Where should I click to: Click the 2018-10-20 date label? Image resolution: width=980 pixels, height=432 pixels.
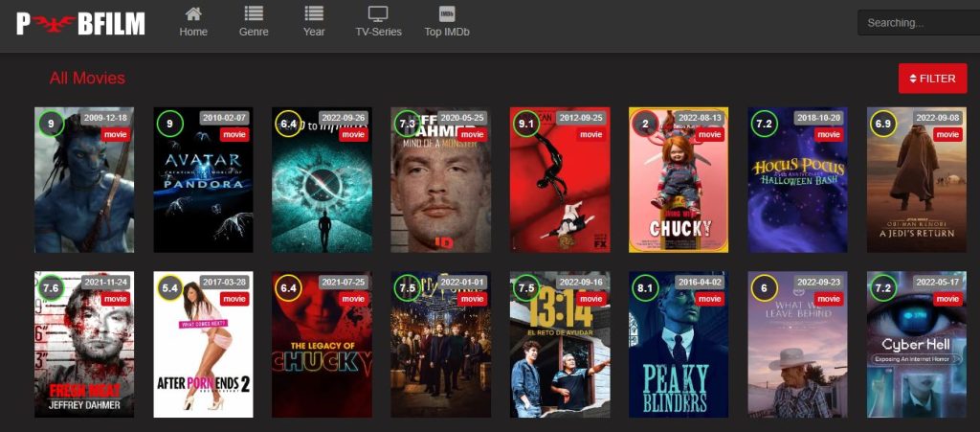coord(819,118)
